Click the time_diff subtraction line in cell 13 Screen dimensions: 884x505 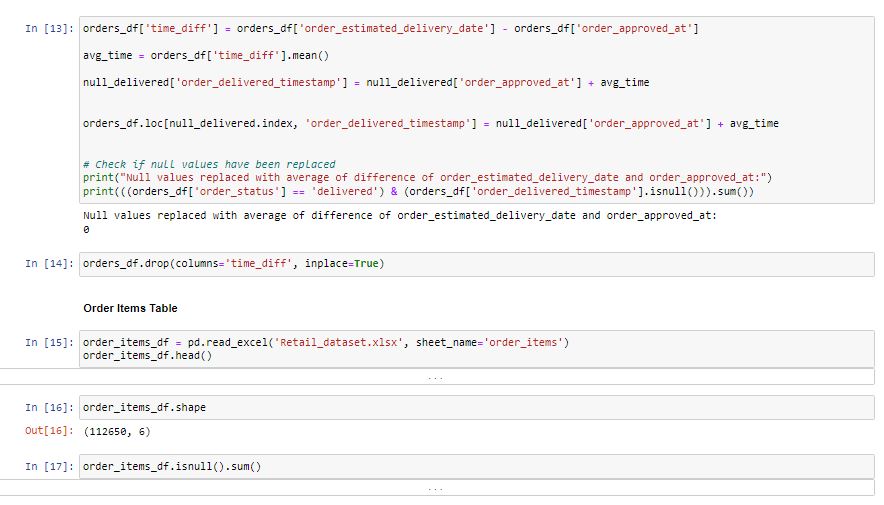pyautogui.click(x=391, y=28)
